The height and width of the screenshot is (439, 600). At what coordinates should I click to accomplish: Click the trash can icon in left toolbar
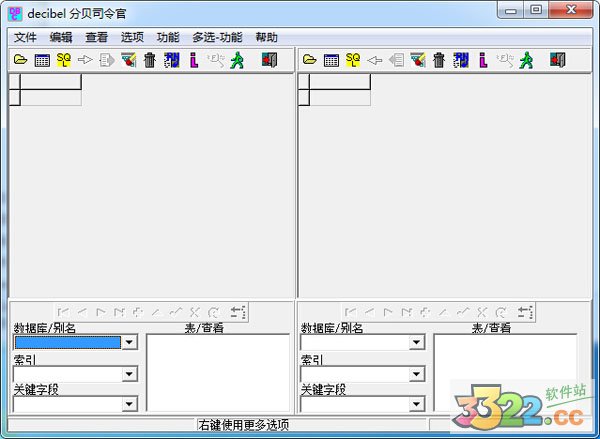(150, 60)
